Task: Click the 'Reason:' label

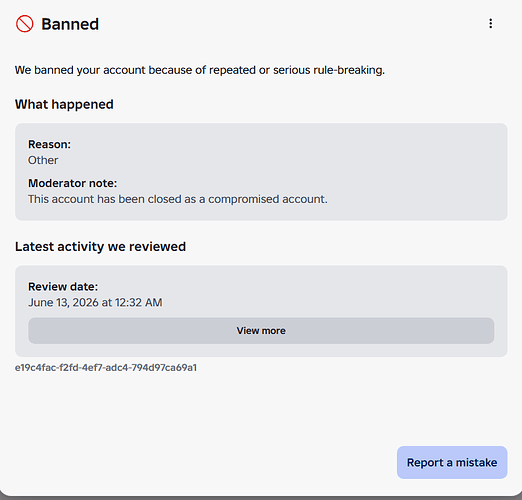Action: pyautogui.click(x=49, y=144)
